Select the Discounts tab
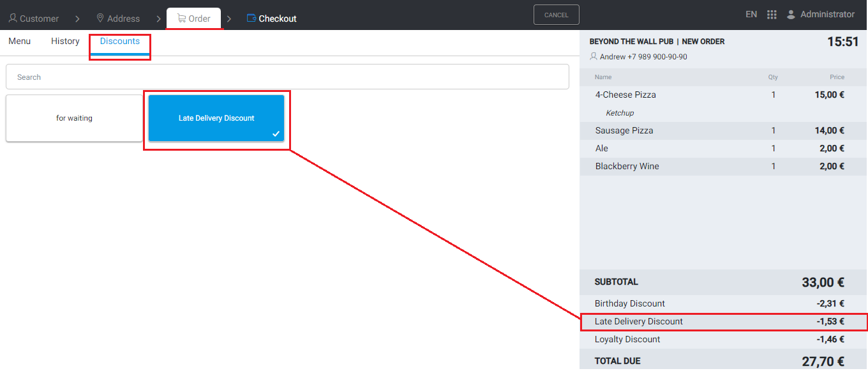Image resolution: width=868 pixels, height=371 pixels. tap(120, 42)
